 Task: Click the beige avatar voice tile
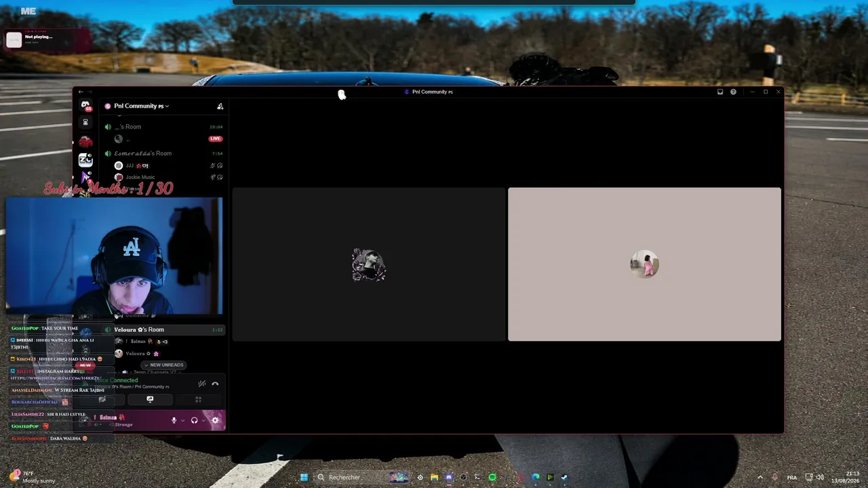(644, 264)
